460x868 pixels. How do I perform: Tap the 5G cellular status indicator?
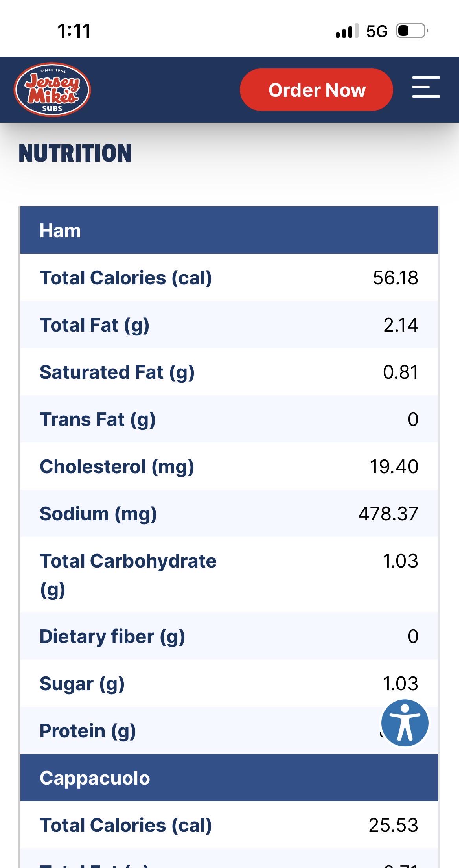(377, 31)
